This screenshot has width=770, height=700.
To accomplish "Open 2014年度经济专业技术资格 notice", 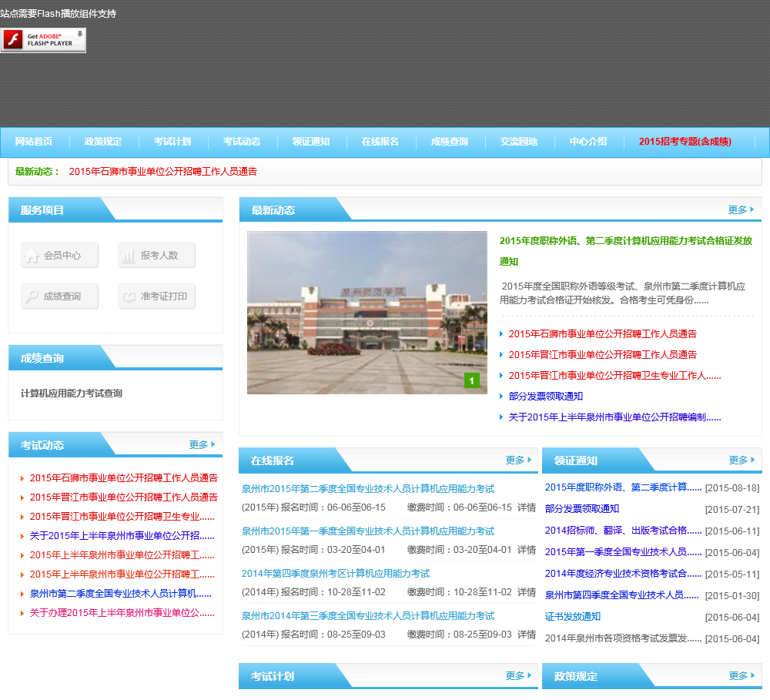I will tap(623, 574).
